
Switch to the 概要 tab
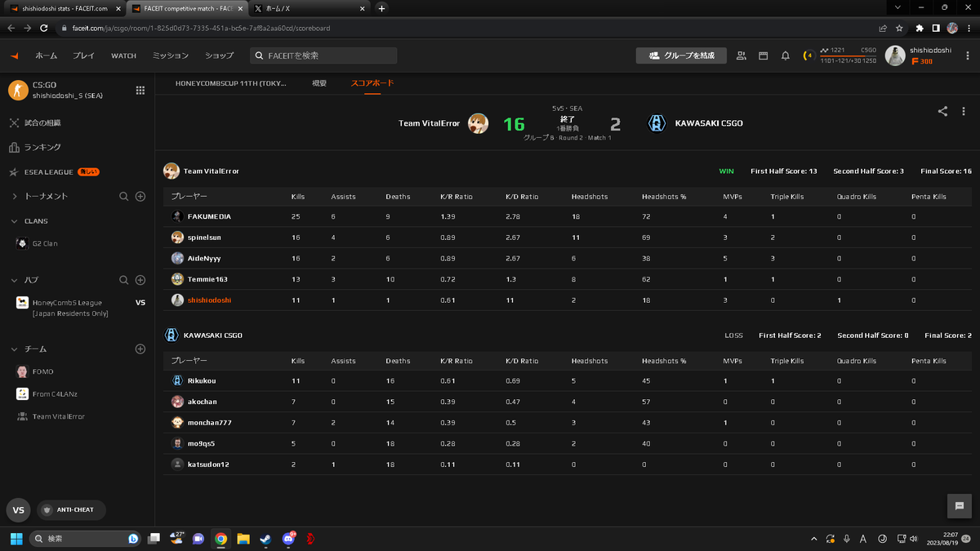click(319, 83)
